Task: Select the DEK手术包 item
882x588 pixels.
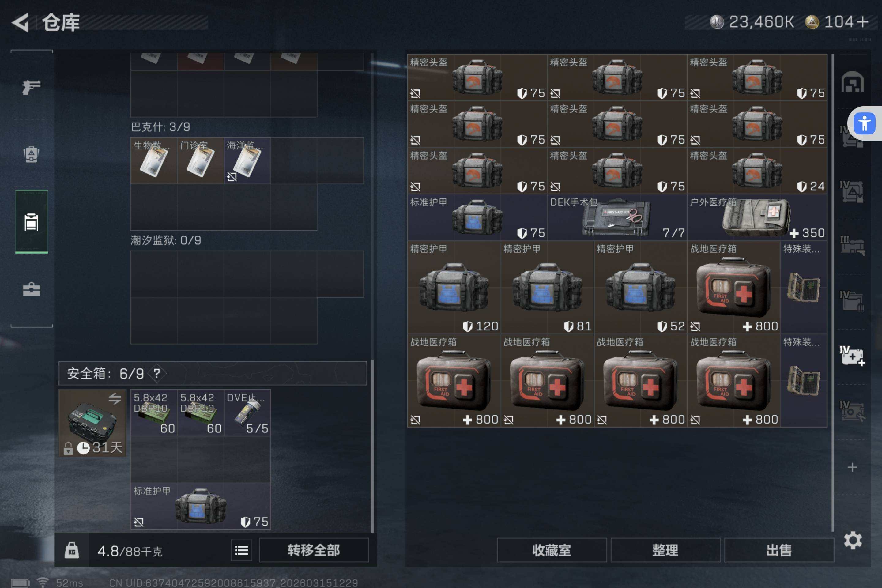Action: click(617, 217)
